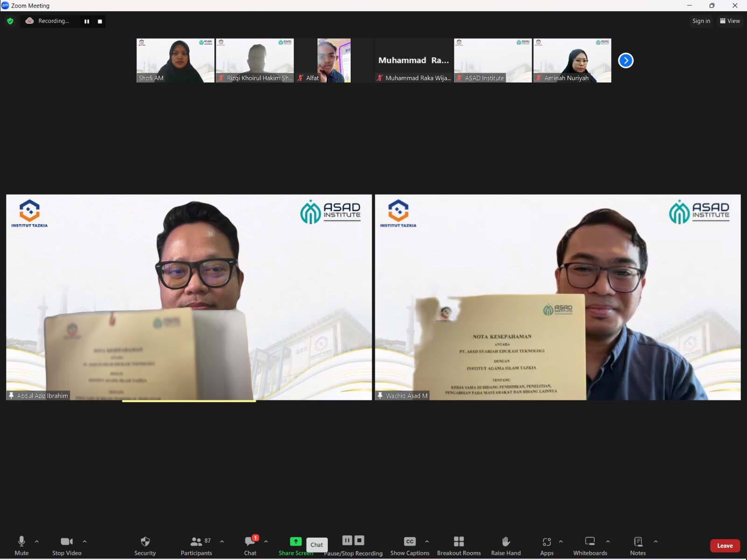This screenshot has height=560, width=747.
Task: Expand the arrow next to Notes
Action: pyautogui.click(x=655, y=541)
